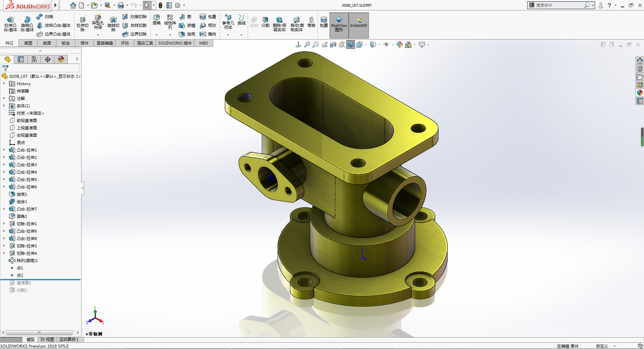This screenshot has width=644, height=349.
Task: Toggle RealView 图形 graphics
Action: 339,25
